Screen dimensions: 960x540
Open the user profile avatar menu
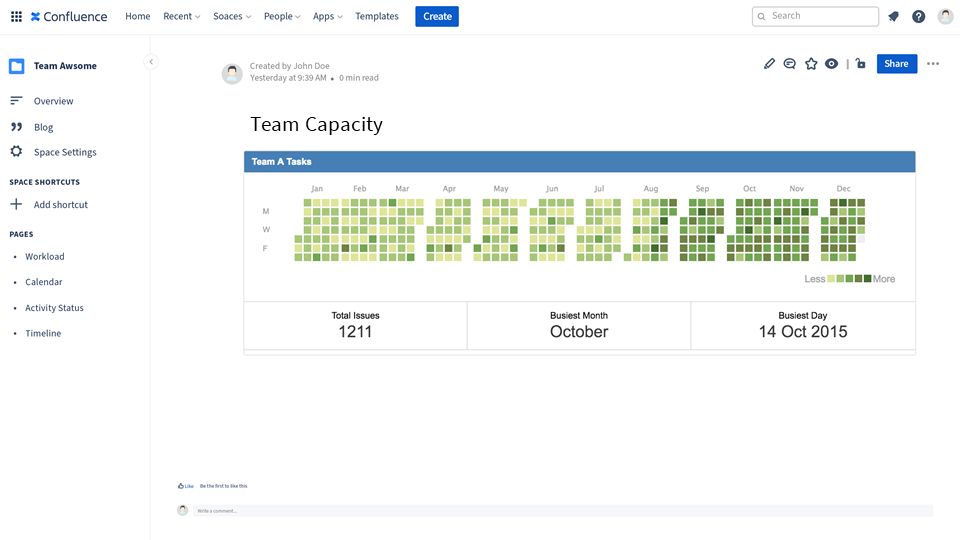tap(945, 17)
